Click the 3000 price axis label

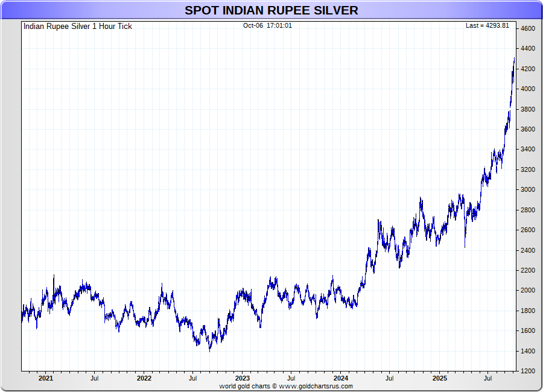(528, 190)
